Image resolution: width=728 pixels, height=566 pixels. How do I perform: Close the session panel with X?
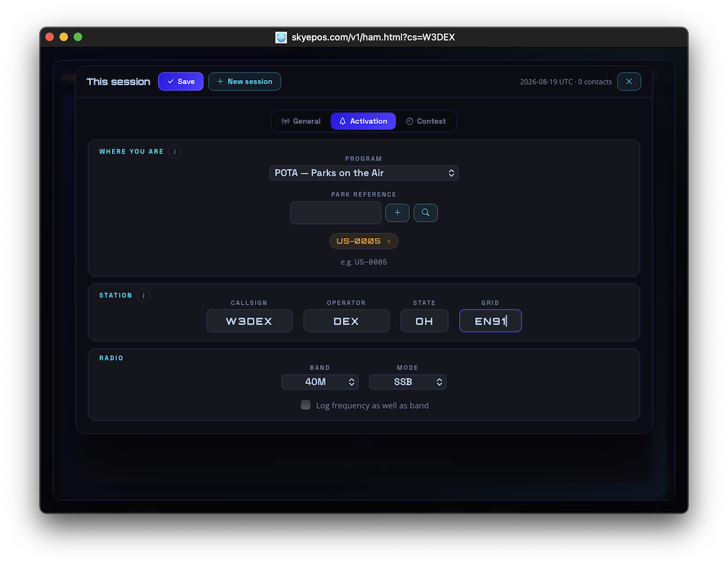click(x=629, y=81)
